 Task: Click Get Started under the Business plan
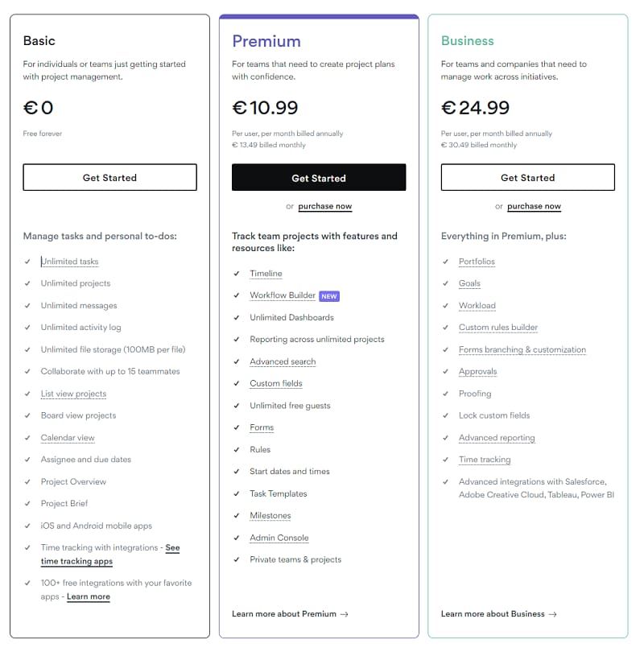tap(527, 177)
